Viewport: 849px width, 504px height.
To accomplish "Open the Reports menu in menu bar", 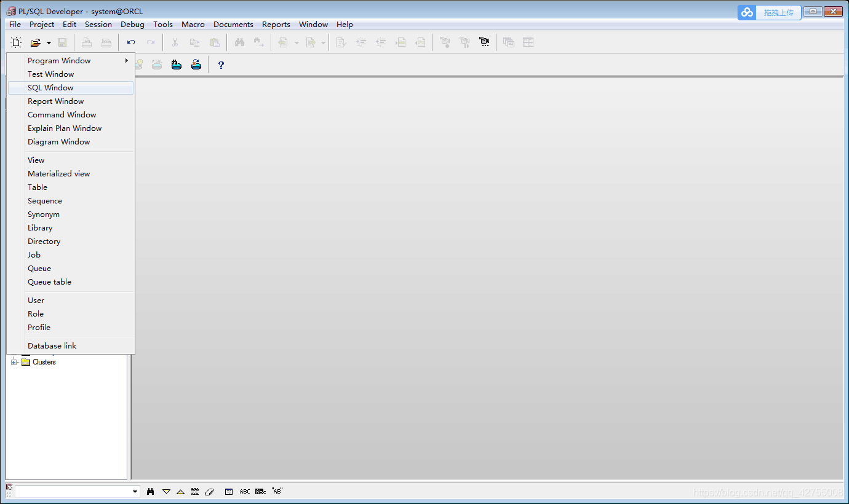I will 276,25.
